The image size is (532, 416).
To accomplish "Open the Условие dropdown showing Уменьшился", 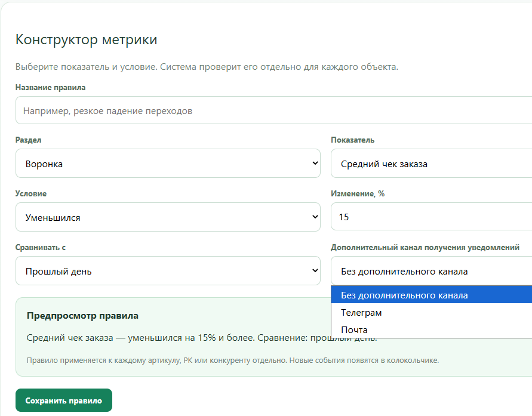I will (x=168, y=217).
